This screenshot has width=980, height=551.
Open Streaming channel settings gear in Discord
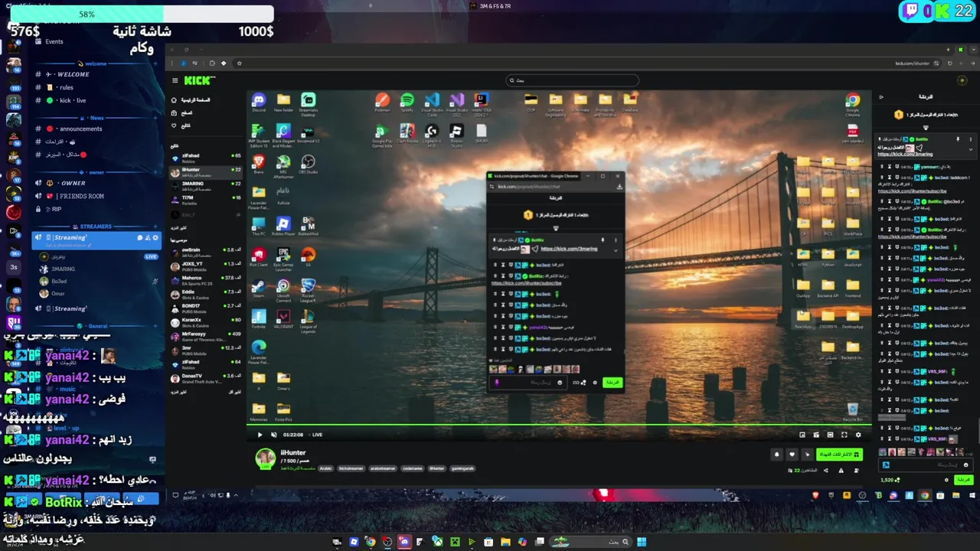155,238
